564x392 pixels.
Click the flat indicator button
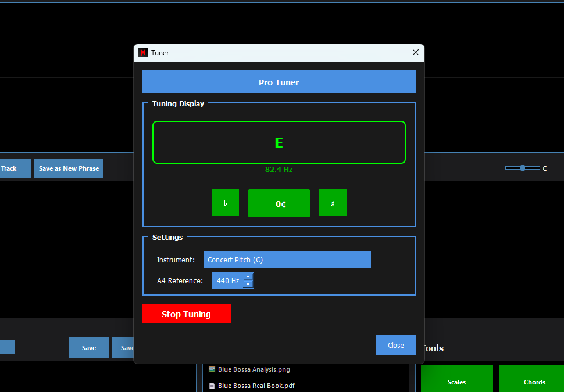click(225, 203)
